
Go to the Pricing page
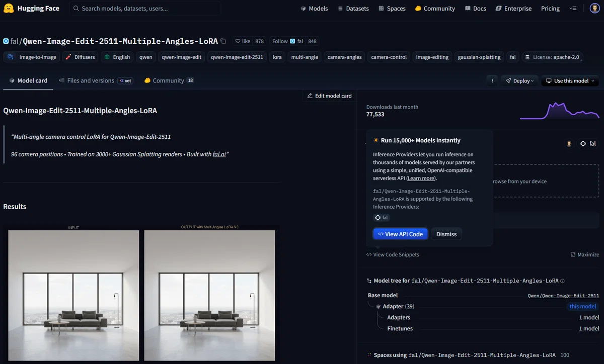click(x=550, y=9)
